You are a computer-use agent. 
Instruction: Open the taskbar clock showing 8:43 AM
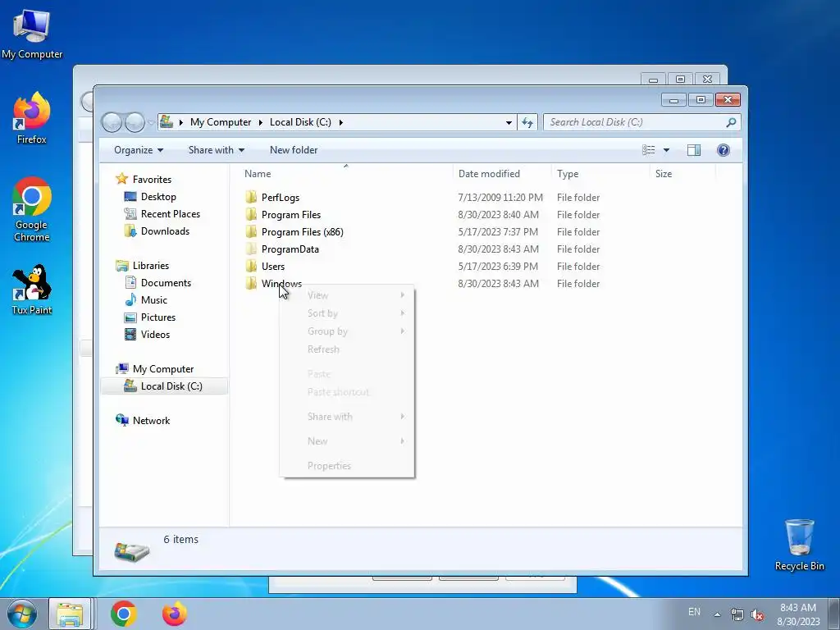point(798,614)
